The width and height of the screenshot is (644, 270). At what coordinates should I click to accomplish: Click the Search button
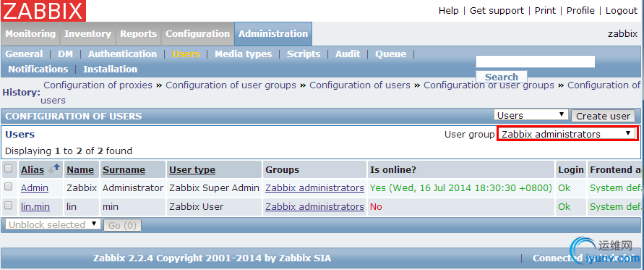pyautogui.click(x=502, y=77)
